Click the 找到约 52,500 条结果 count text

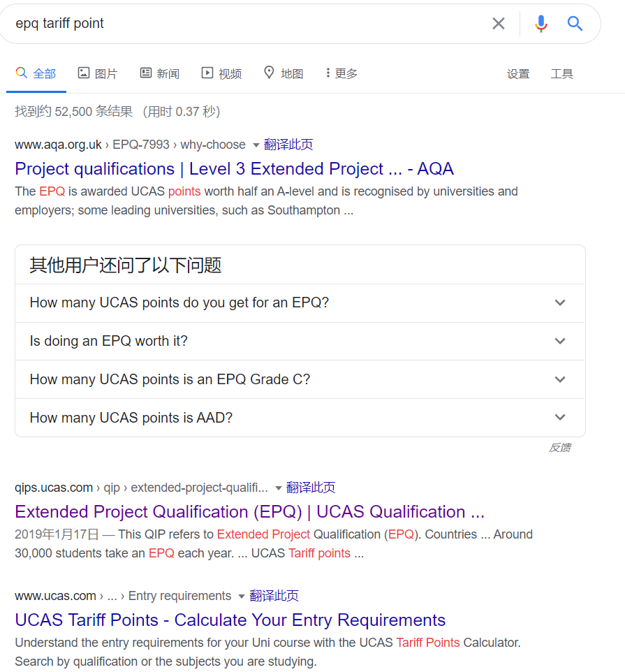74,112
